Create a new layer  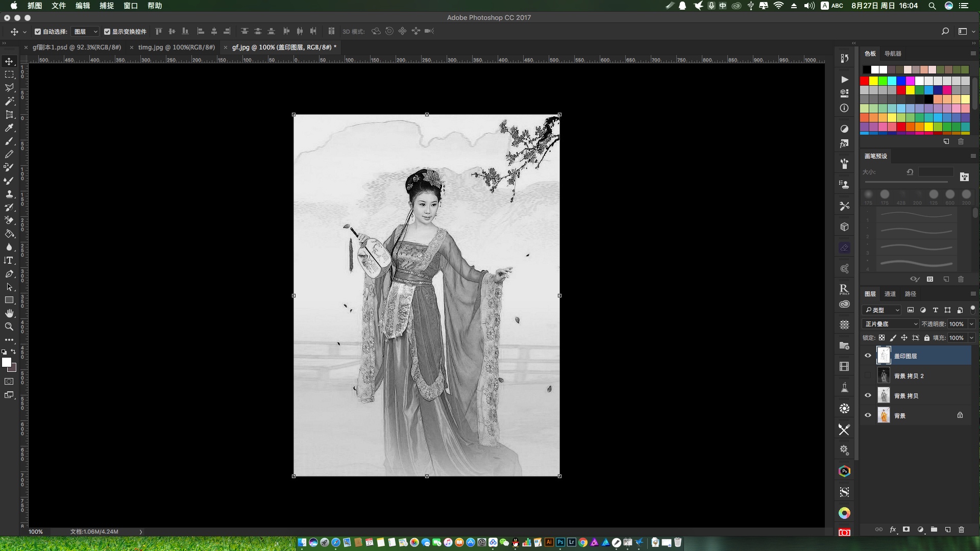click(948, 530)
